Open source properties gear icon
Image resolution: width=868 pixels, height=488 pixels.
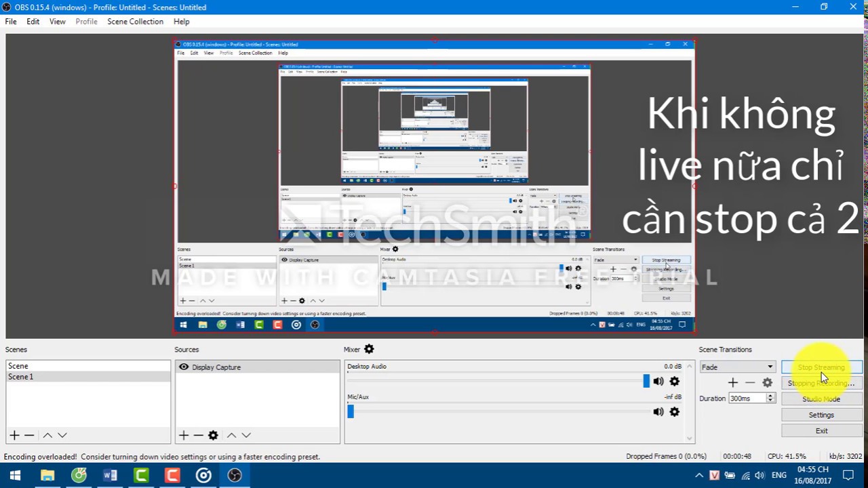213,435
